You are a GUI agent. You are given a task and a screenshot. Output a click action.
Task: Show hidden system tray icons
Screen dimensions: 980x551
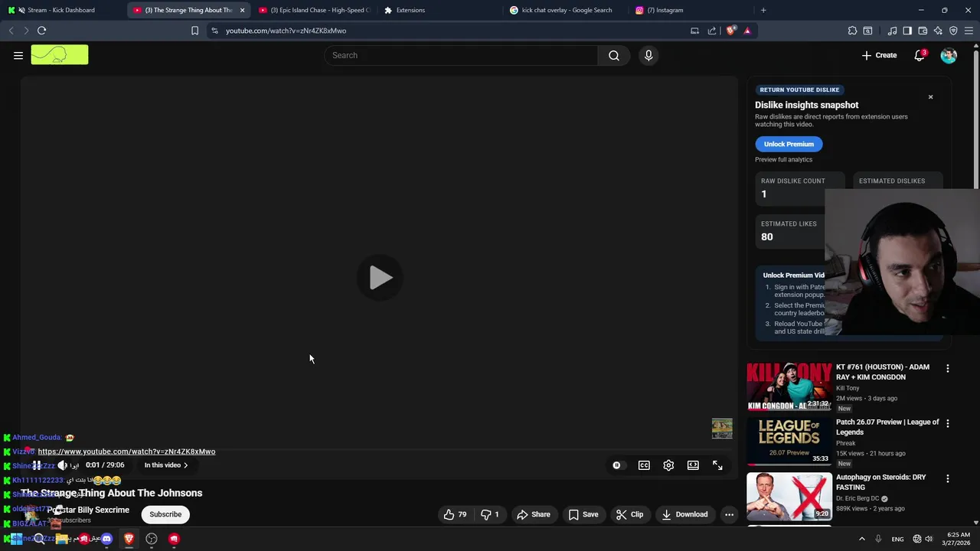861,539
